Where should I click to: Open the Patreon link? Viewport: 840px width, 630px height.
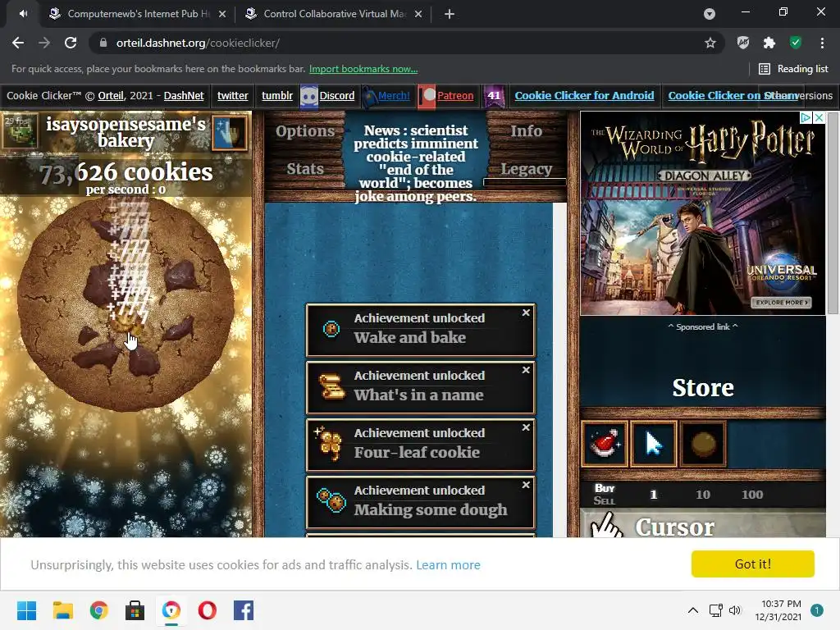click(x=455, y=95)
